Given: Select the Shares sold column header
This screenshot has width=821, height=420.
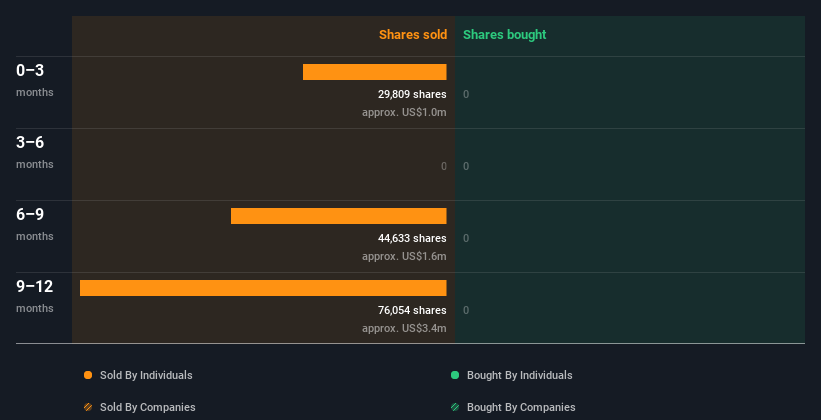Looking at the screenshot, I should click(412, 35).
